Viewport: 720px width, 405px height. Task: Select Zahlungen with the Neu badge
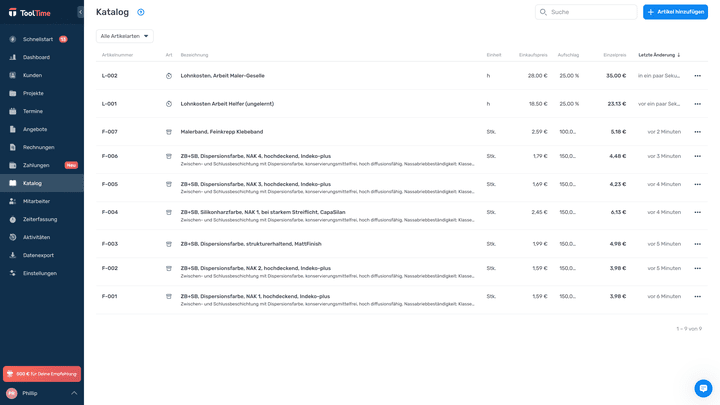(36, 165)
